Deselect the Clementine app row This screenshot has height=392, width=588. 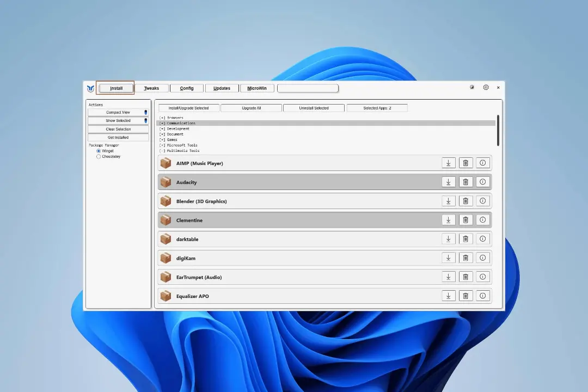pyautogui.click(x=324, y=220)
